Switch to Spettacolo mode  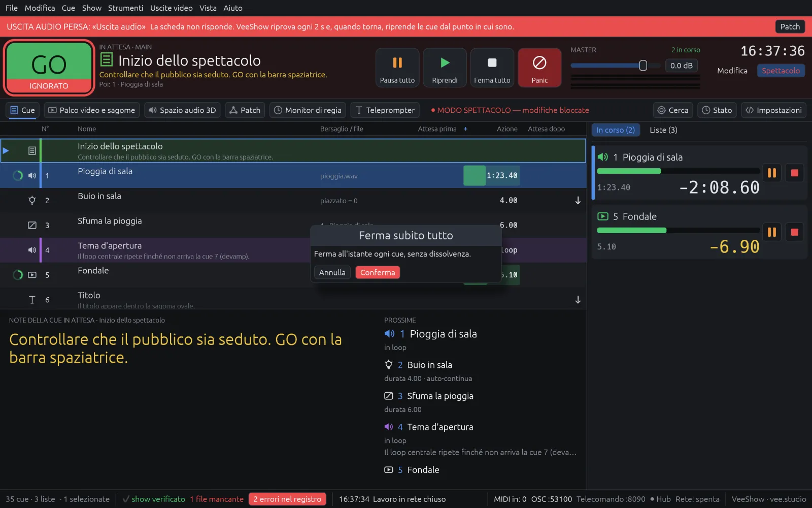(x=781, y=71)
